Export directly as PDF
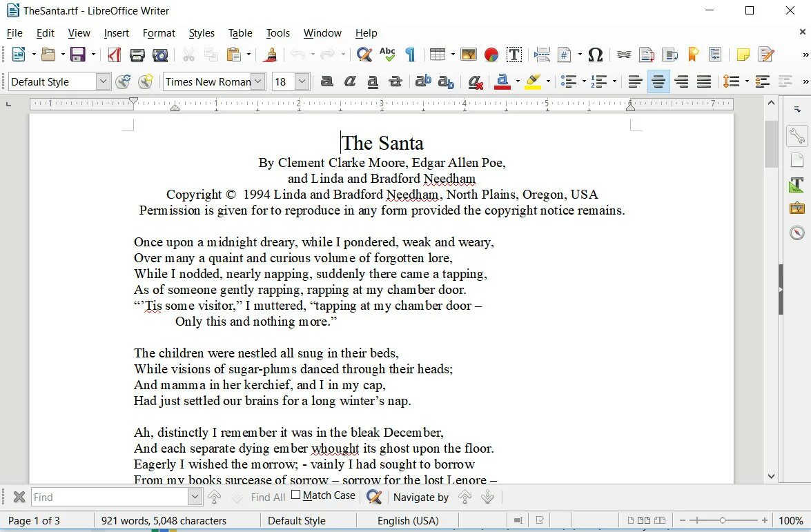 coord(115,55)
